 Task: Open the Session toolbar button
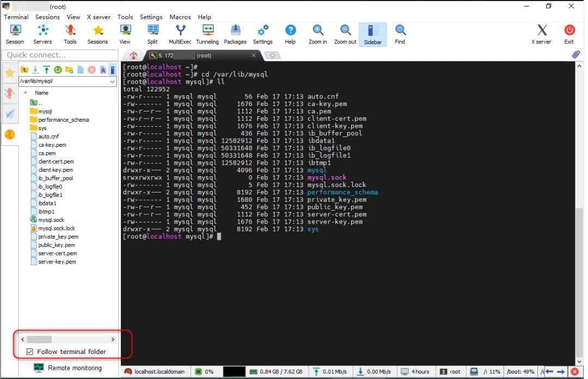point(15,34)
